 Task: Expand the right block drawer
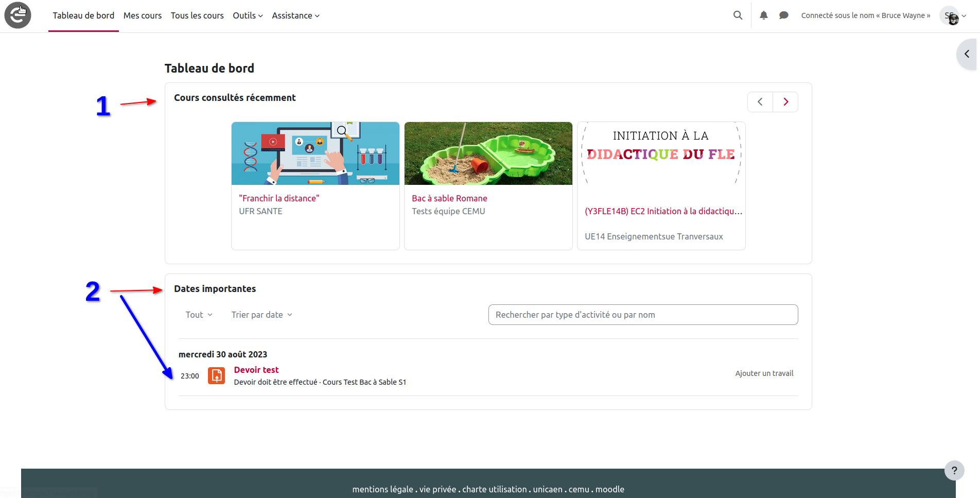coord(967,54)
